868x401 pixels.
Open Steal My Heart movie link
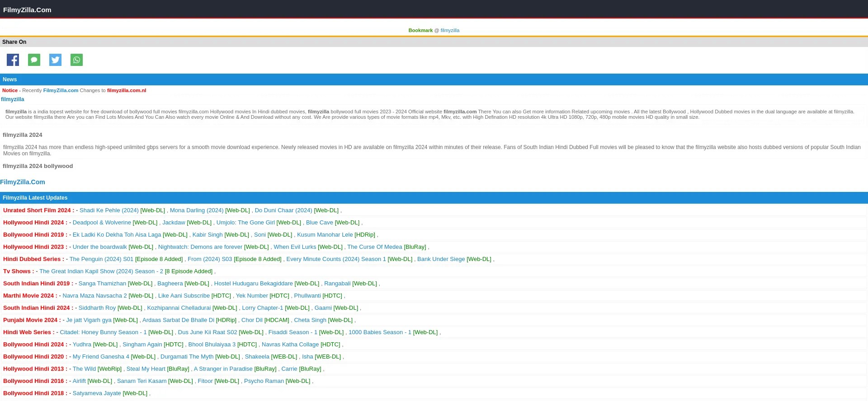pos(146,369)
